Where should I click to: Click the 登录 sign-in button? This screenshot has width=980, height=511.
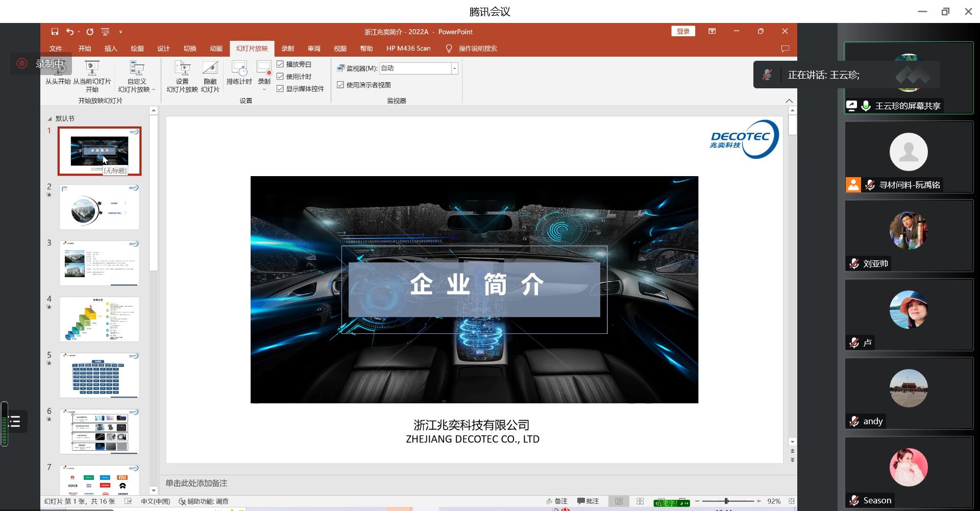(683, 31)
